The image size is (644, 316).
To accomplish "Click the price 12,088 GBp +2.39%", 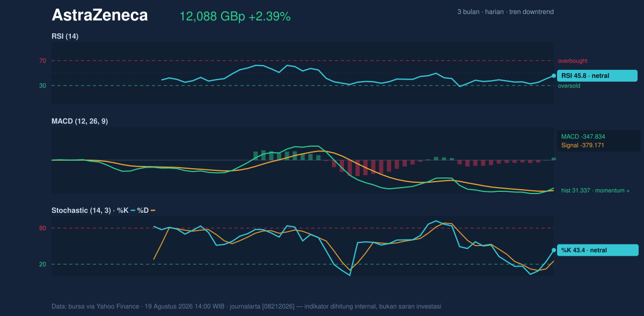I will click(235, 17).
